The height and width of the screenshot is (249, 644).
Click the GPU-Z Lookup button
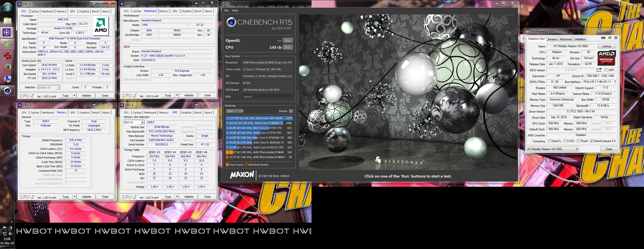tap(607, 46)
